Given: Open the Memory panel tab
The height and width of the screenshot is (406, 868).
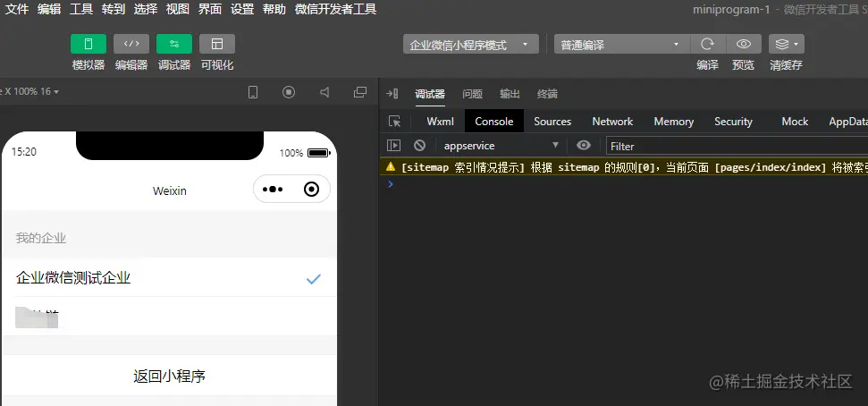Looking at the screenshot, I should [674, 122].
